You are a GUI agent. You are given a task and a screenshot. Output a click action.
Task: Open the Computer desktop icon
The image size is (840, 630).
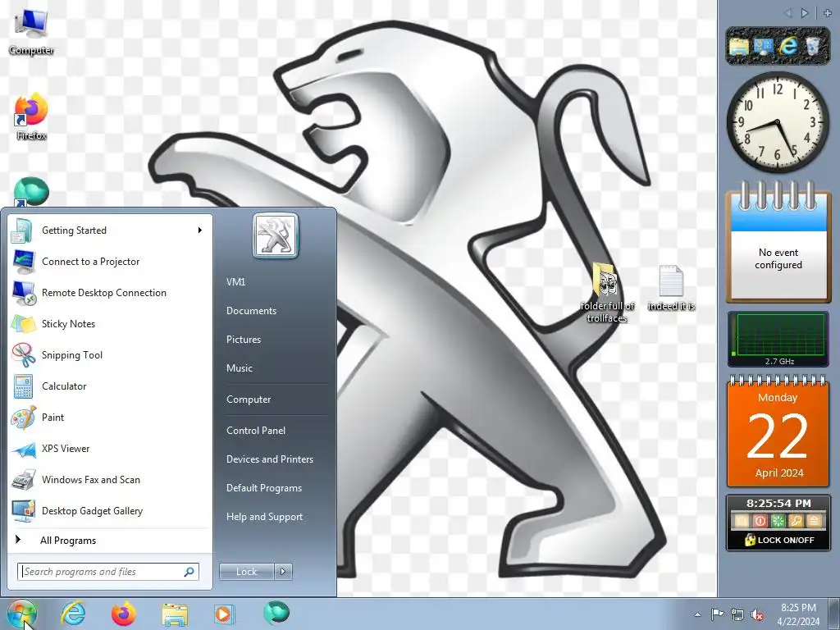tap(31, 31)
